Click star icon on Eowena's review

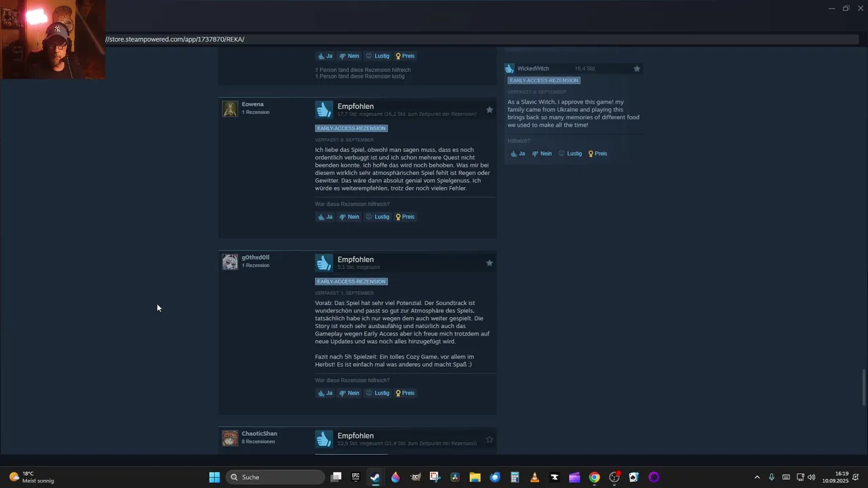[x=490, y=110]
